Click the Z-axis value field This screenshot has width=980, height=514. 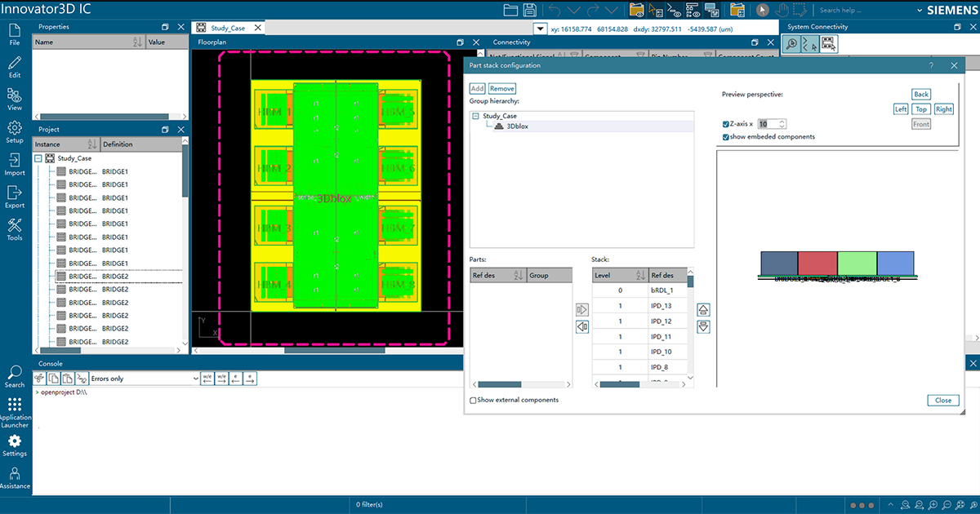pyautogui.click(x=768, y=124)
